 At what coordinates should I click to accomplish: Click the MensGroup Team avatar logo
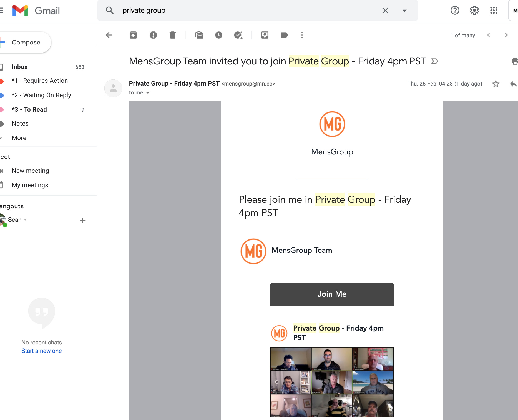[253, 251]
